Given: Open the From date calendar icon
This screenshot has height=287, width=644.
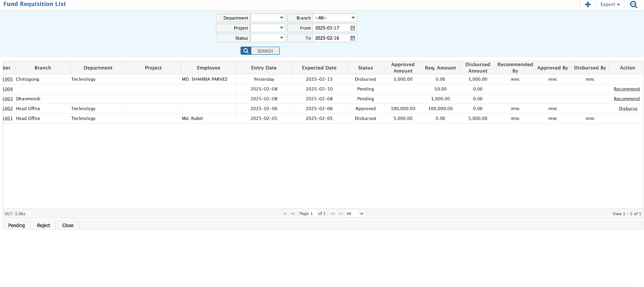Looking at the screenshot, I should (353, 28).
